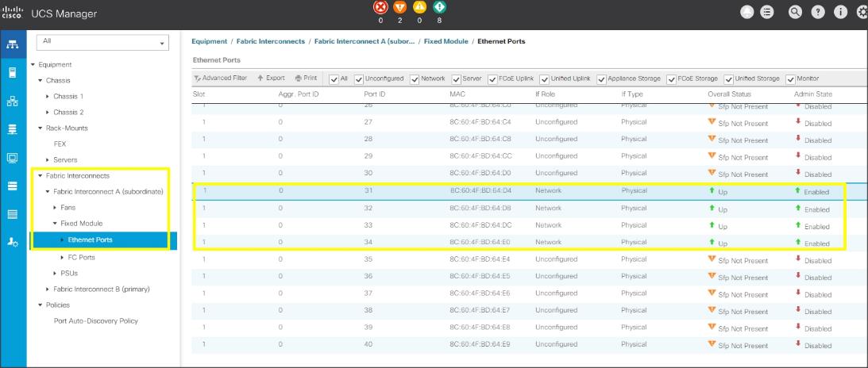This screenshot has width=868, height=368.
Task: Go to Fixed Module breadcrumb link
Action: (446, 41)
